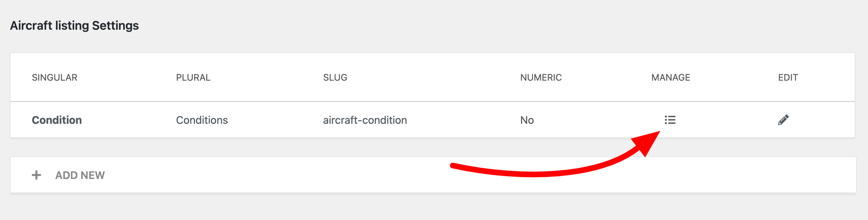Click the NUMERIC column header
This screenshot has height=220, width=868.
[x=541, y=77]
